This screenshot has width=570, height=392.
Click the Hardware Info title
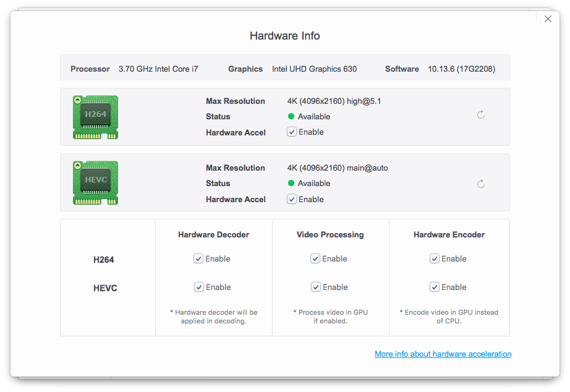tap(284, 36)
